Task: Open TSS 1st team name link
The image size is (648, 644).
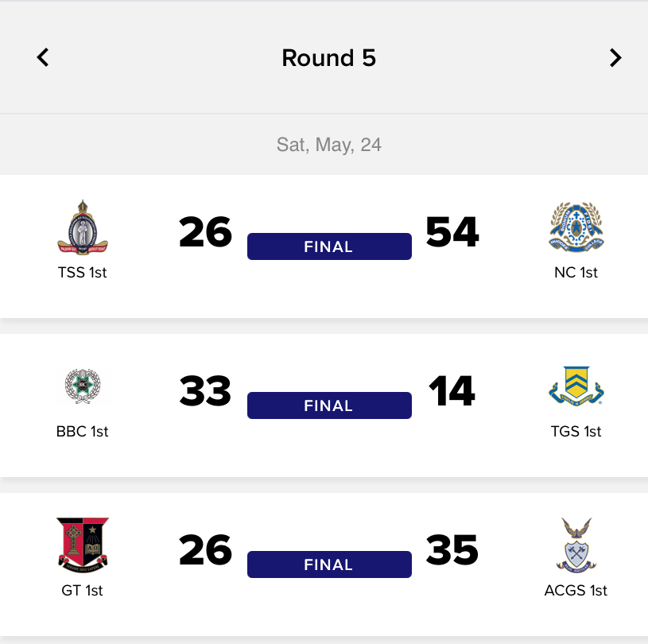Action: [x=82, y=273]
